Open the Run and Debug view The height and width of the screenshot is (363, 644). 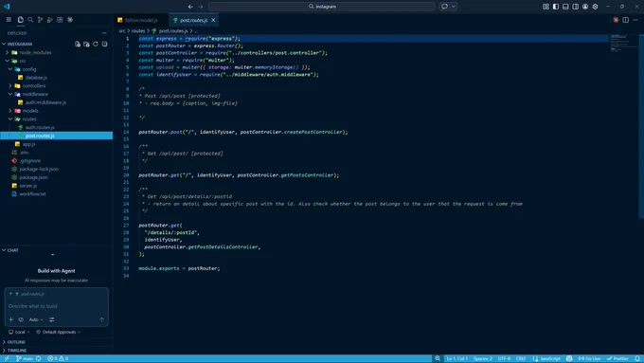click(x=49, y=20)
